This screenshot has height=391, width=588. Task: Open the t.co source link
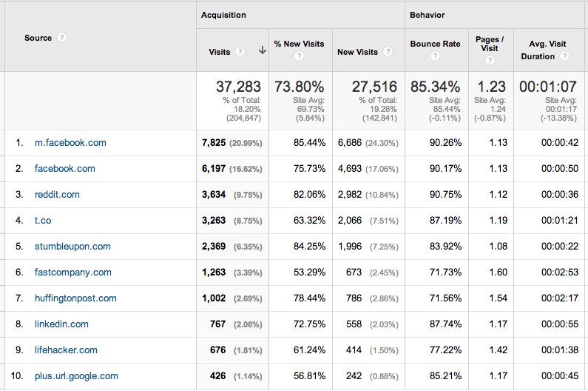(x=43, y=221)
